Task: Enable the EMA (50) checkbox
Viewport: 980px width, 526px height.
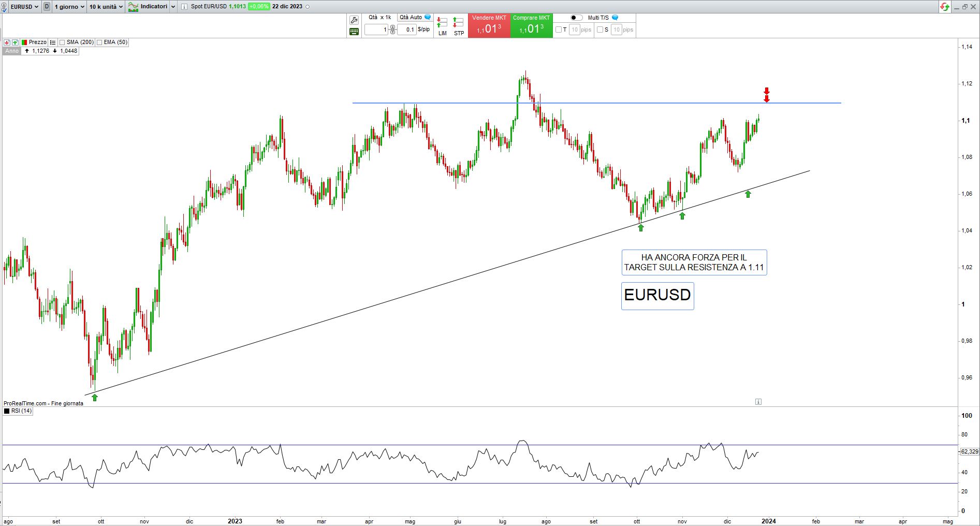Action: 99,42
